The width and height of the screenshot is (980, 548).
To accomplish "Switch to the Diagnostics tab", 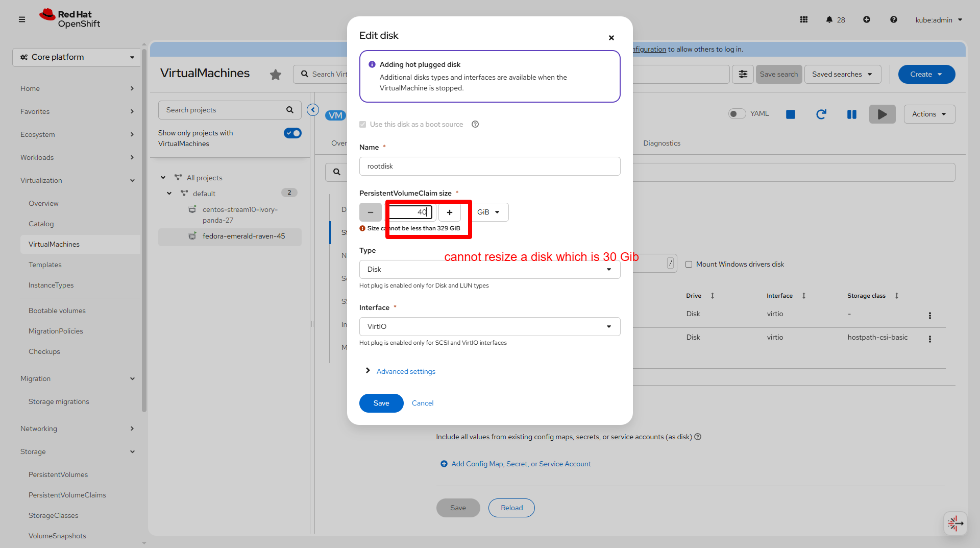I will point(661,143).
